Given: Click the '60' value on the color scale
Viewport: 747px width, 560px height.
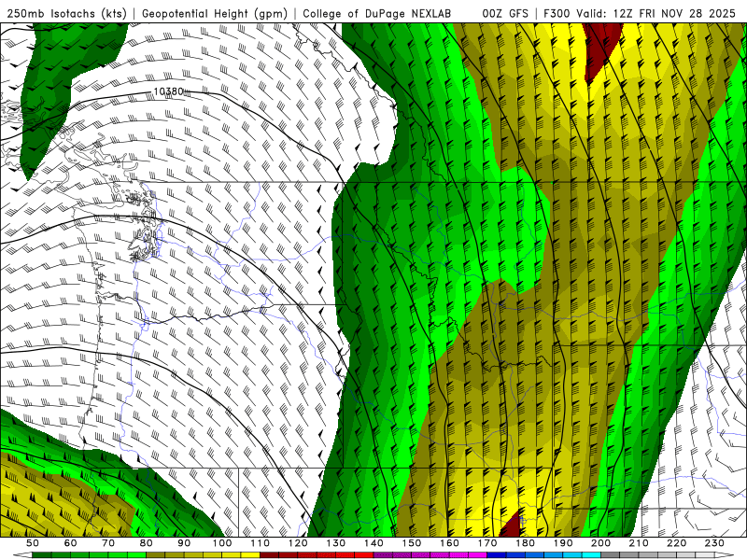Looking at the screenshot, I should (x=70, y=543).
